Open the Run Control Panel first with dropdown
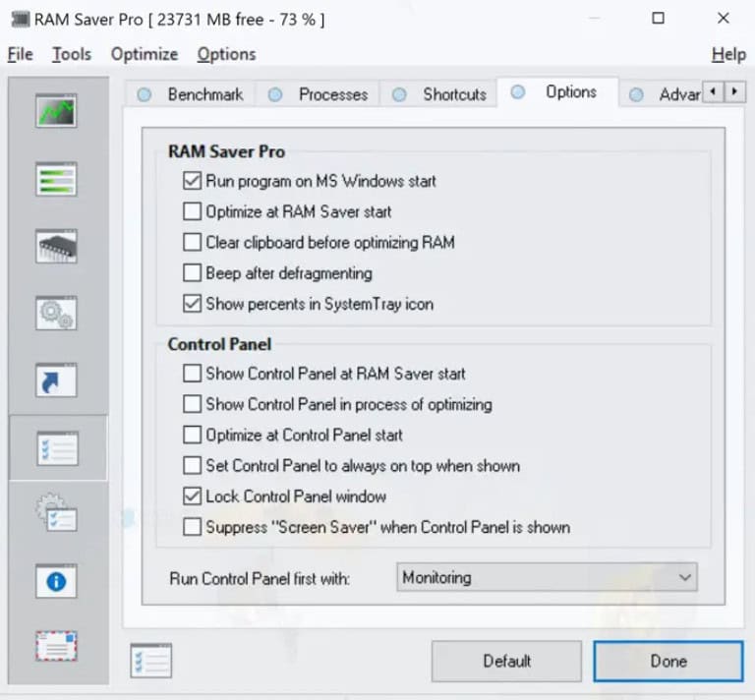Screen dimensions: 755x700 point(547,577)
